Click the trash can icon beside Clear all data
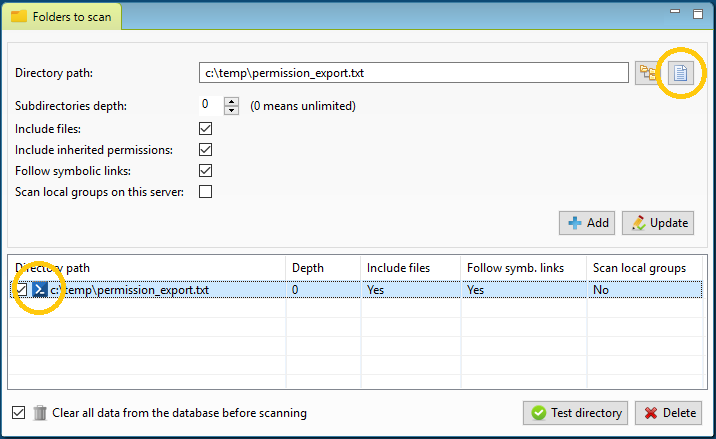Image resolution: width=716 pixels, height=439 pixels. [x=40, y=413]
